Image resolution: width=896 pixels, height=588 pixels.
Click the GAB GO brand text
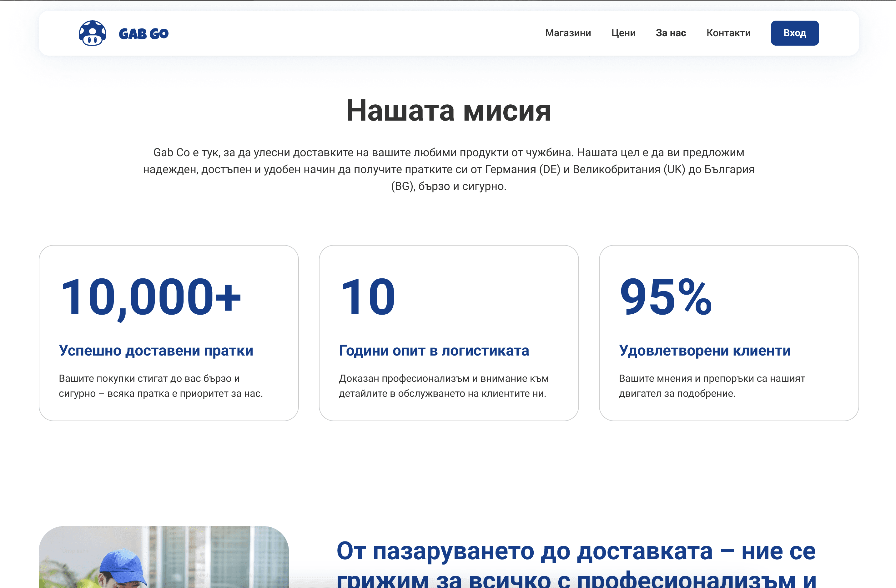pyautogui.click(x=143, y=34)
